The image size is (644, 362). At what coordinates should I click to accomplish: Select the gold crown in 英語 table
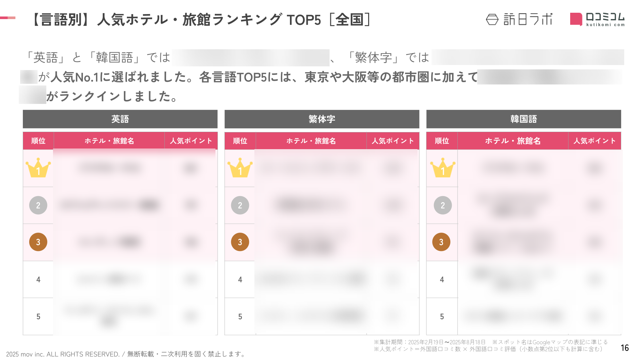(x=38, y=168)
